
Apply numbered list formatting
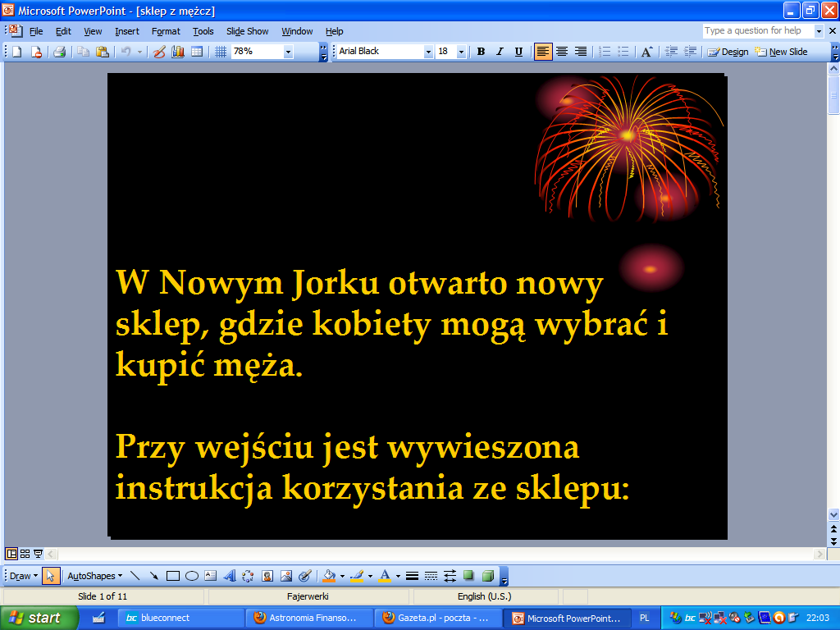(x=605, y=52)
